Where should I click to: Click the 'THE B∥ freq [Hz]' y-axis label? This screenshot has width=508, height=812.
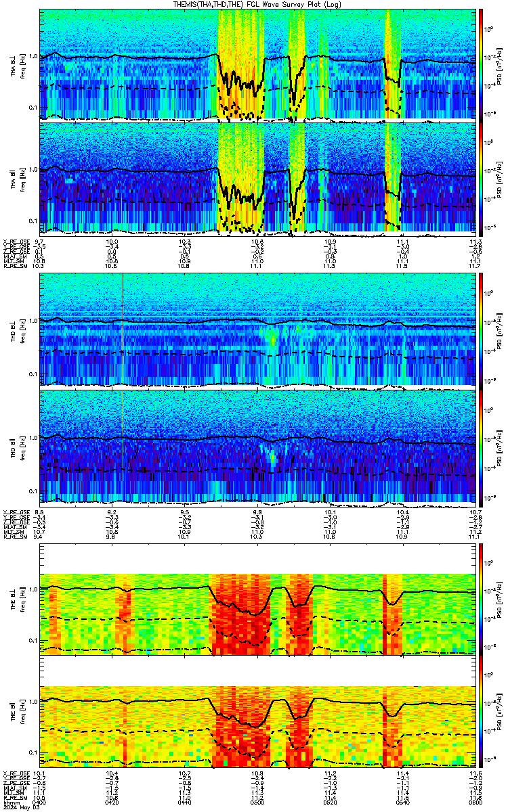click(18, 711)
